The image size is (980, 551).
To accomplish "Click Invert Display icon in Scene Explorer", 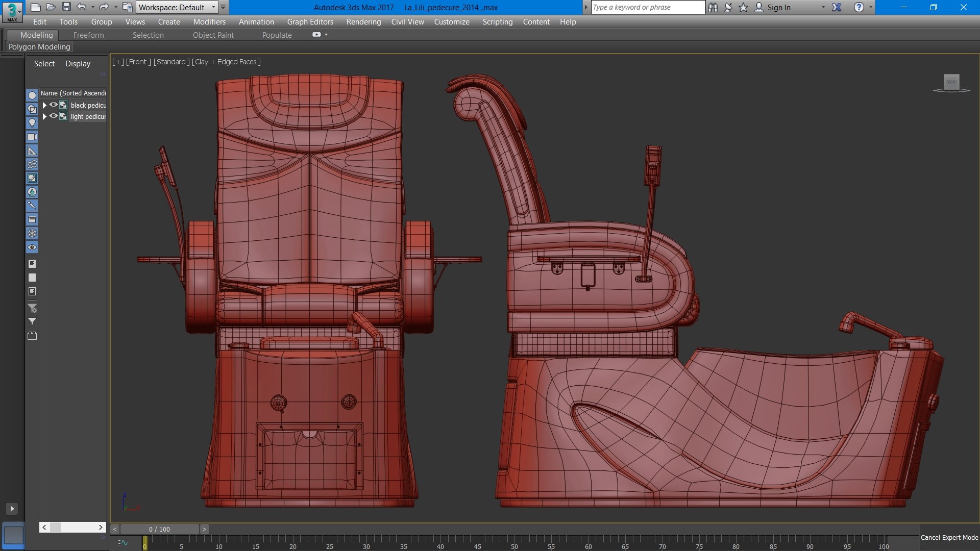I will [32, 291].
